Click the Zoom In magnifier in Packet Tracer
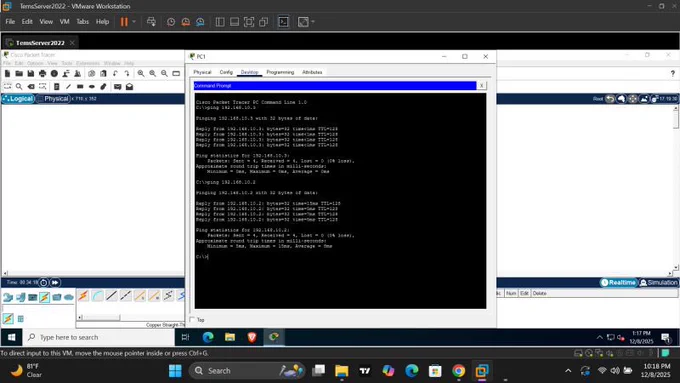Viewport: 680px width, 383px height. coord(141,74)
